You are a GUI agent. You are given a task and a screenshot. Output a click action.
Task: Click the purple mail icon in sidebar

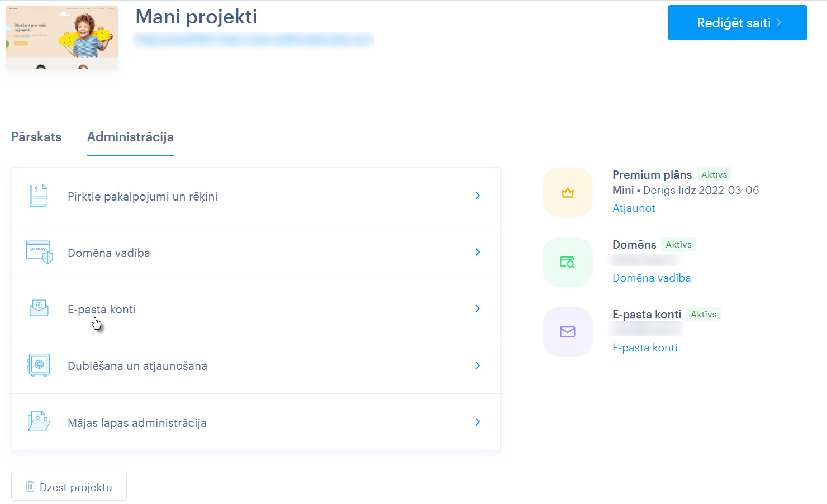[x=568, y=332]
